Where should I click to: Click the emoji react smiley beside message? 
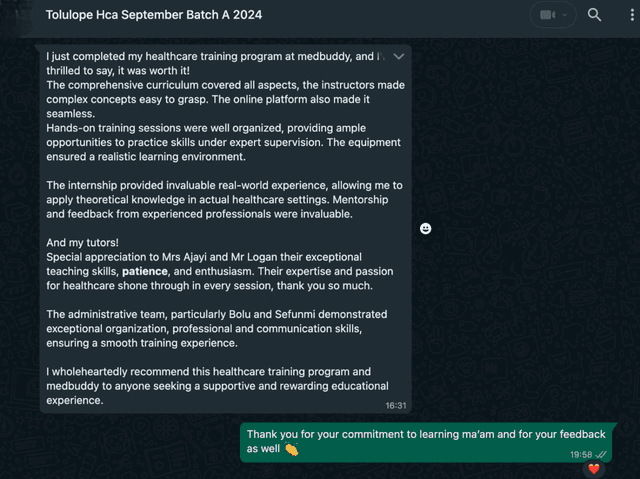pyautogui.click(x=426, y=229)
